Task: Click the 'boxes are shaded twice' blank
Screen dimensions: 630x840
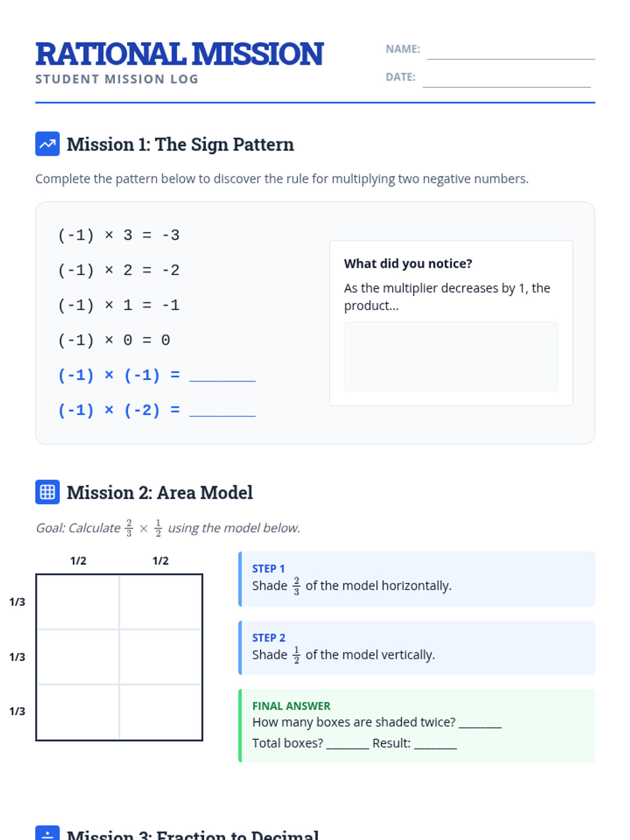Action: tap(480, 723)
